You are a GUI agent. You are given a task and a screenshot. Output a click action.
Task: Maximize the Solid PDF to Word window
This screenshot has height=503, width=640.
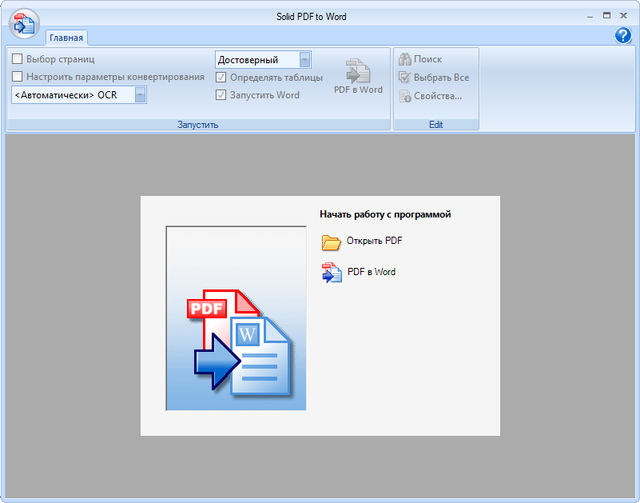(x=606, y=17)
